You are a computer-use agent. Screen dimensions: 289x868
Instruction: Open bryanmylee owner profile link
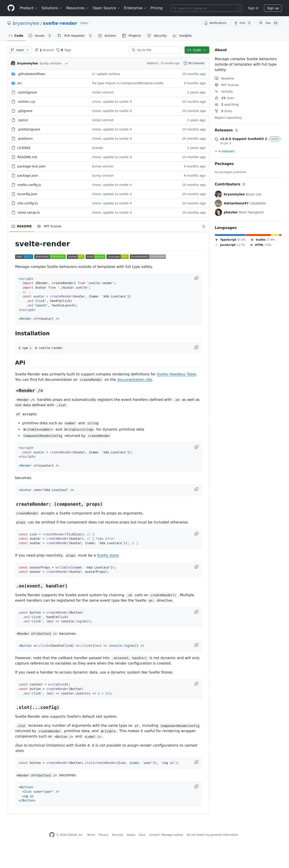26,23
